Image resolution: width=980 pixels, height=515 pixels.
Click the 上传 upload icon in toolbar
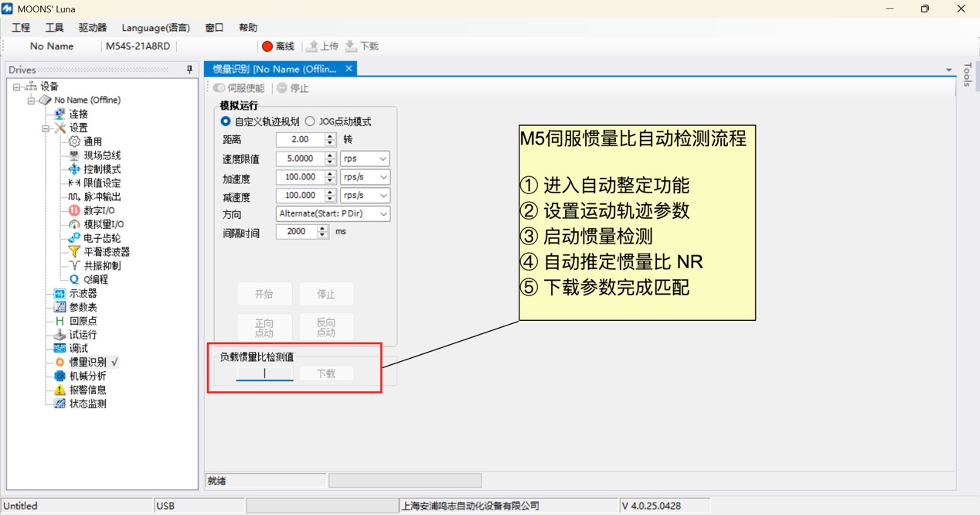[x=312, y=46]
